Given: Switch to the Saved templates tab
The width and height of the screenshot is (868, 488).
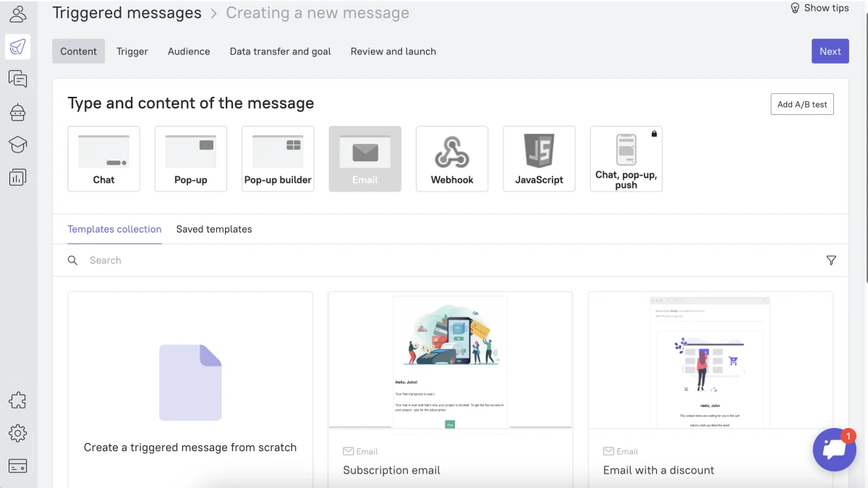Looking at the screenshot, I should [214, 229].
